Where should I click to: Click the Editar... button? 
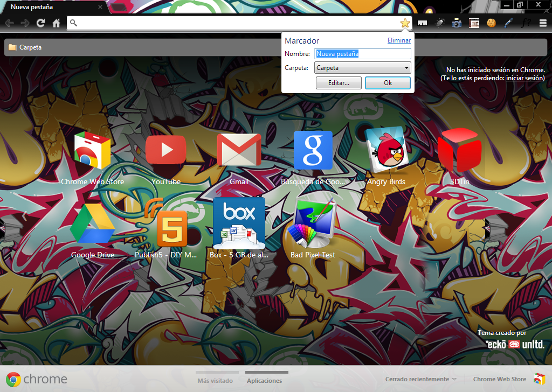339,83
